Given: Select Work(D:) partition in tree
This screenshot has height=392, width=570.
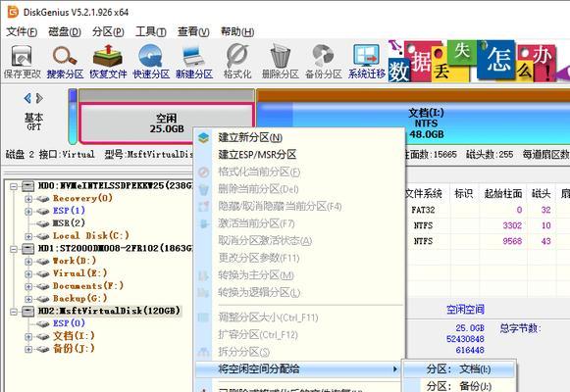Looking at the screenshot, I should (x=75, y=261).
